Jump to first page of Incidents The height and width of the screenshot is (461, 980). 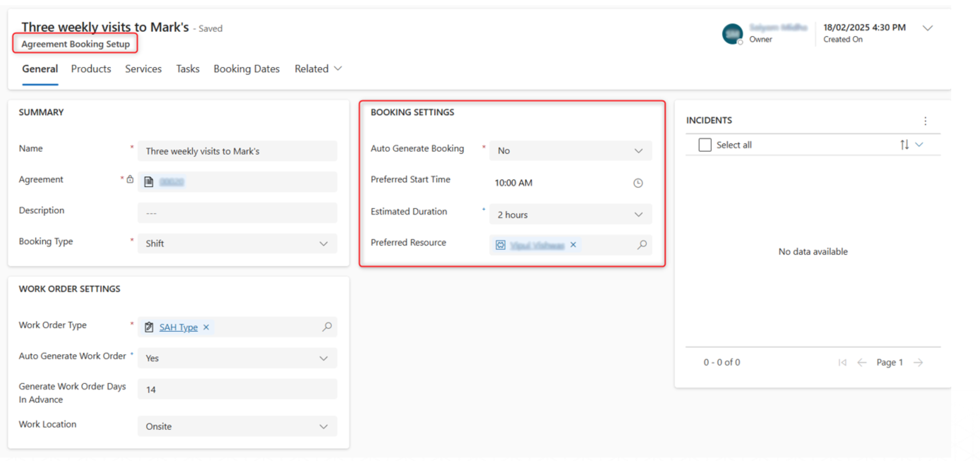[842, 362]
